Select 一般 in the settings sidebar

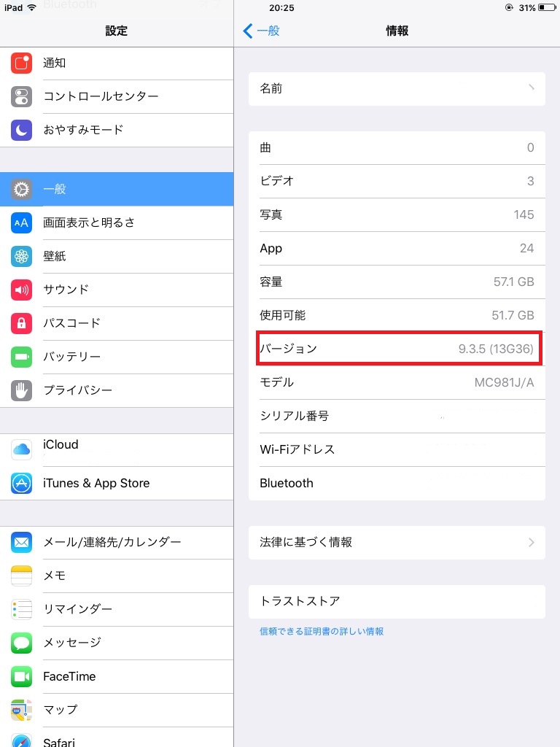[117, 189]
